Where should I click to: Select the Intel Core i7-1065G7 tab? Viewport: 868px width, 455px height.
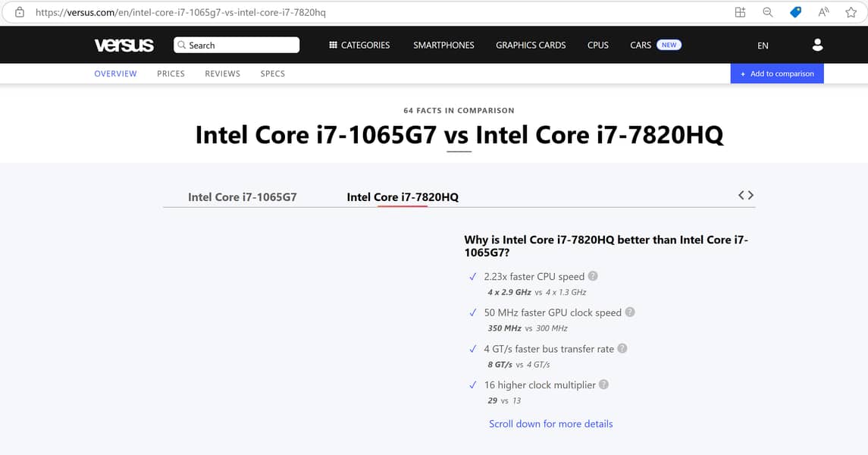coord(243,197)
